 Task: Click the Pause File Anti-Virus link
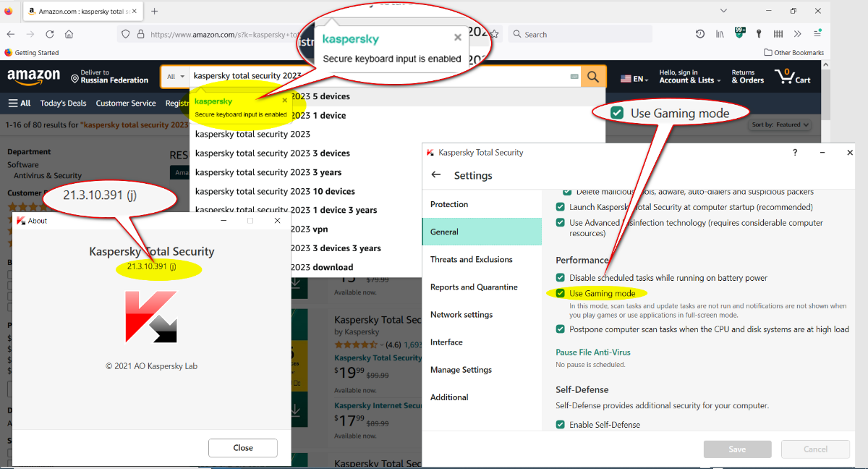592,352
